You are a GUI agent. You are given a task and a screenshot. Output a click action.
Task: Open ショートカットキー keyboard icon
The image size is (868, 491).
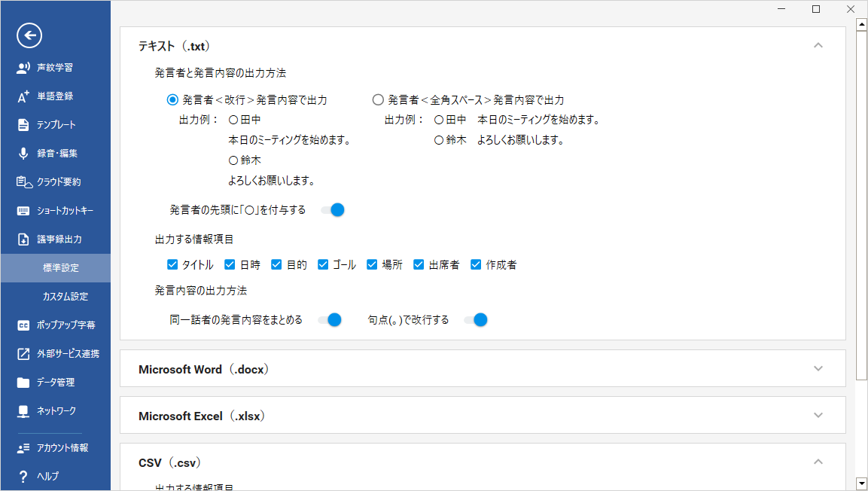pos(23,211)
